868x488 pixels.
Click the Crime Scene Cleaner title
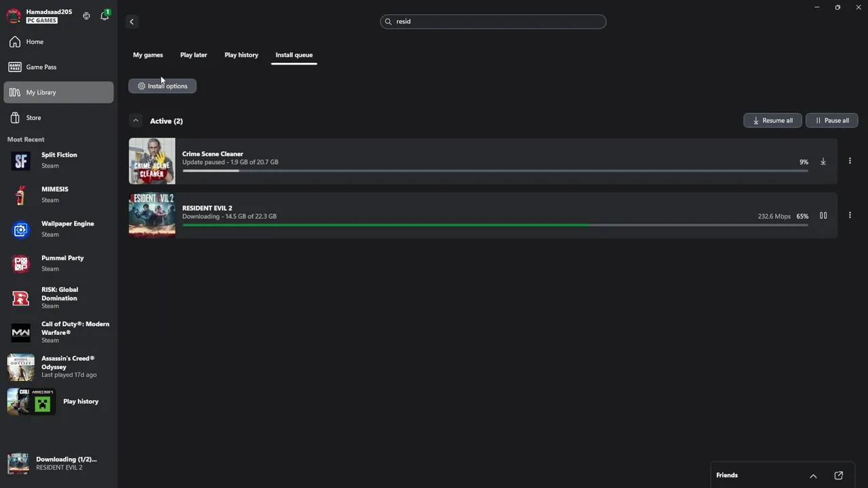click(x=212, y=154)
